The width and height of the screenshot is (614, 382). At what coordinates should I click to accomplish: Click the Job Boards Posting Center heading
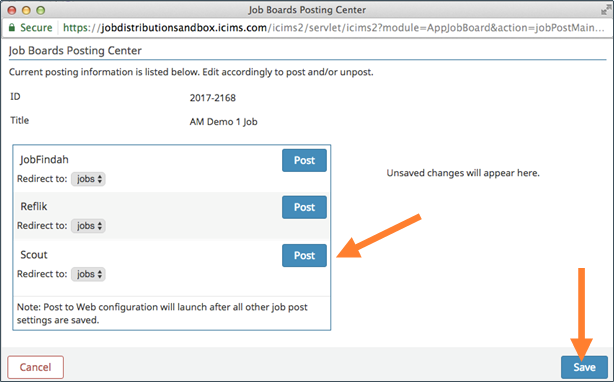(75, 51)
